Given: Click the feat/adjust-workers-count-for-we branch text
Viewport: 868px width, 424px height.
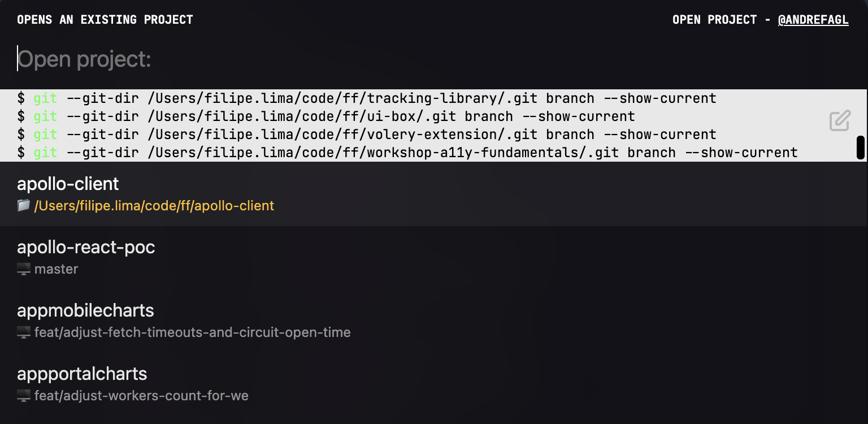Looking at the screenshot, I should click(x=141, y=396).
